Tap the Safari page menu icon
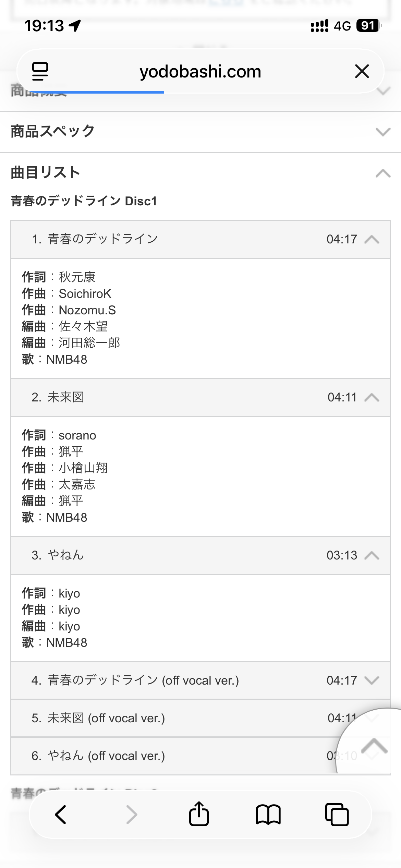 40,71
